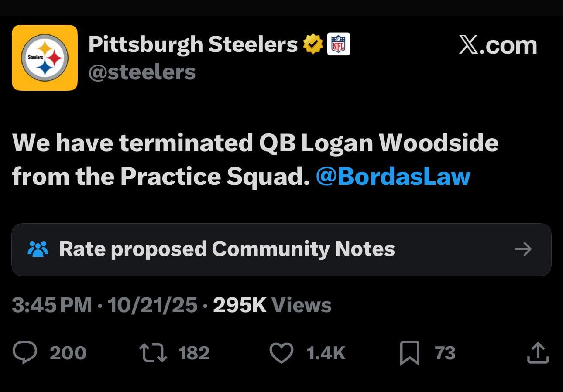Click the 182 reposts count
This screenshot has width=563, height=392.
194,353
